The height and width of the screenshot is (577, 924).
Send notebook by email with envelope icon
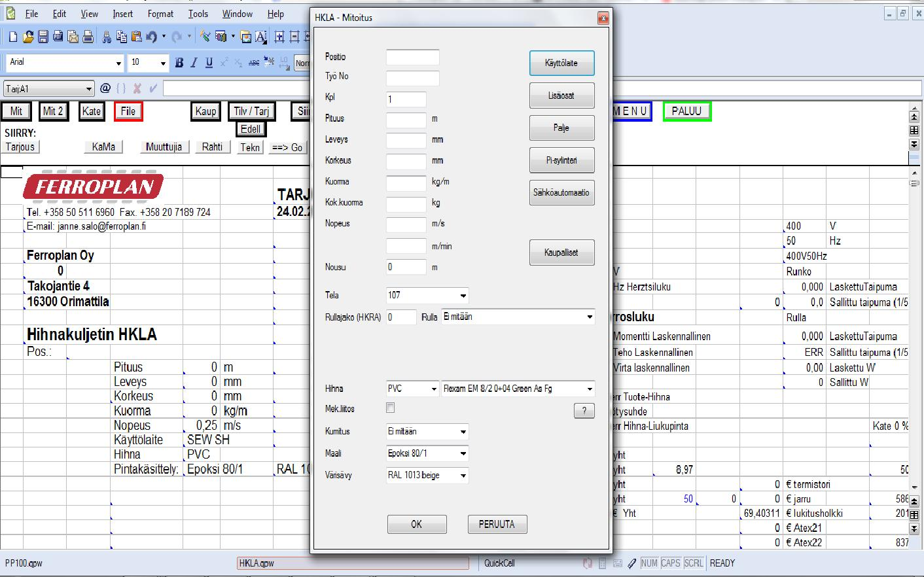coord(73,37)
